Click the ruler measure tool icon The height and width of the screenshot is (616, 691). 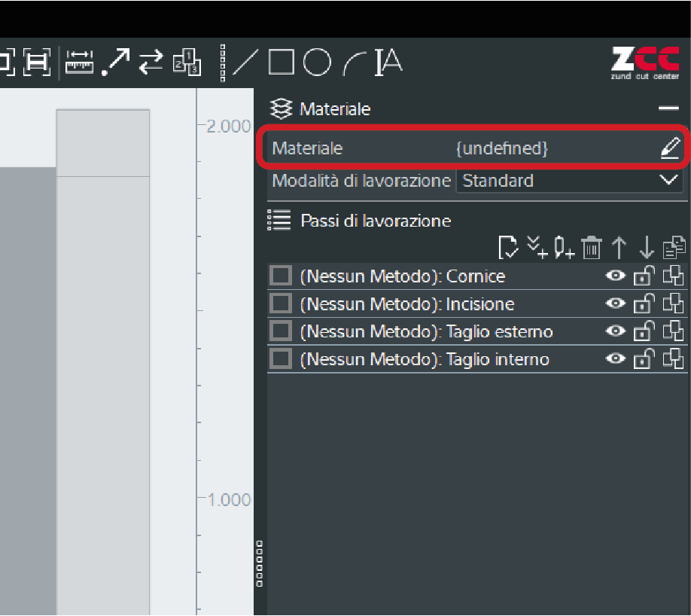[79, 62]
